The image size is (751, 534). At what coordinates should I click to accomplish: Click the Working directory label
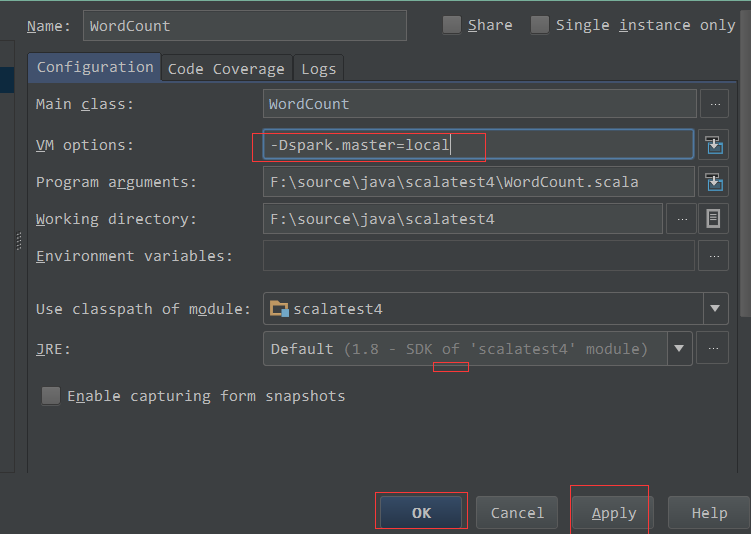tap(116, 219)
